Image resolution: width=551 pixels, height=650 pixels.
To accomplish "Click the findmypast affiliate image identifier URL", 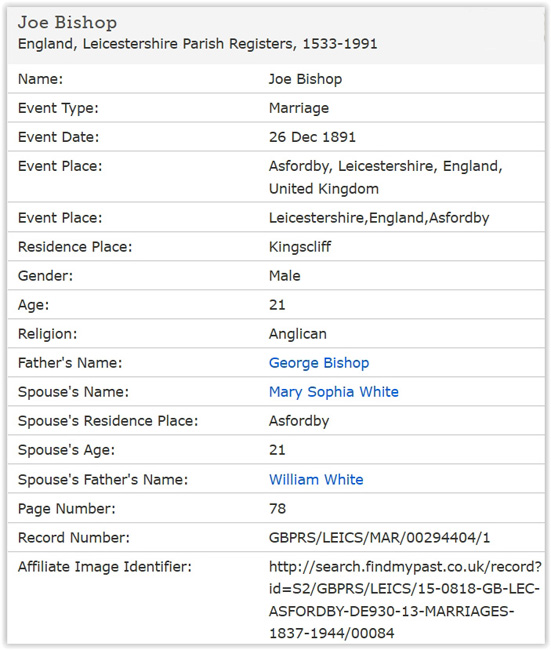I will click(405, 600).
